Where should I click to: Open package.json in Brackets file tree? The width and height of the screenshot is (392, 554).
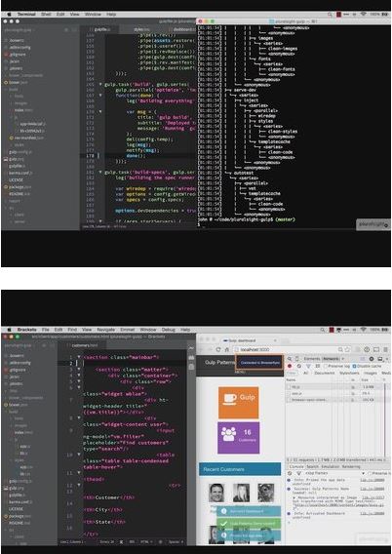coord(20,516)
